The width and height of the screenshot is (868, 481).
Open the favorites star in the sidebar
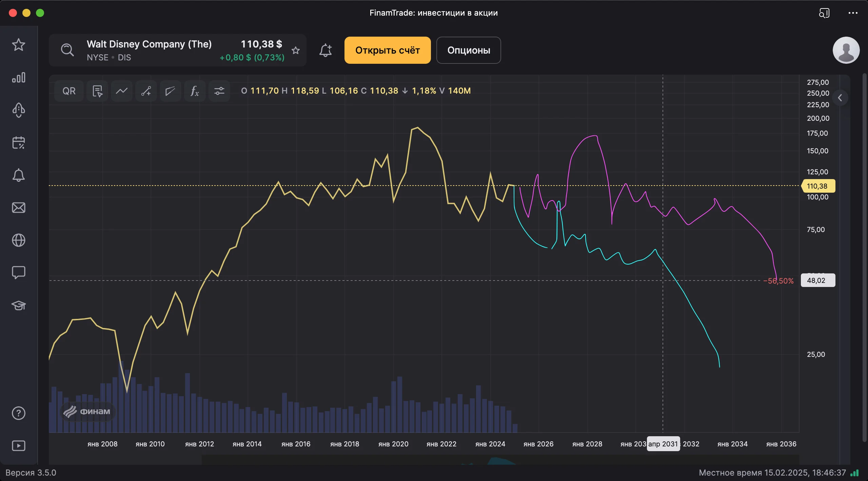tap(18, 45)
